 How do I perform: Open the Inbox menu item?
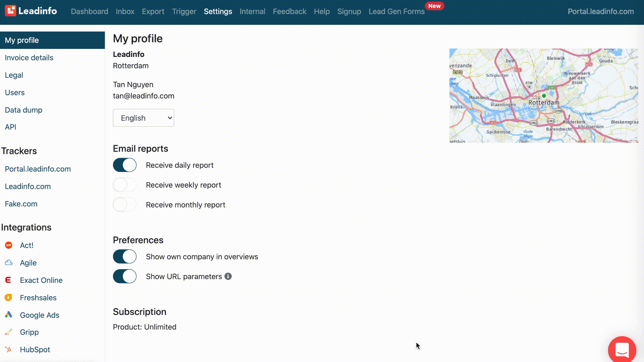click(x=125, y=11)
